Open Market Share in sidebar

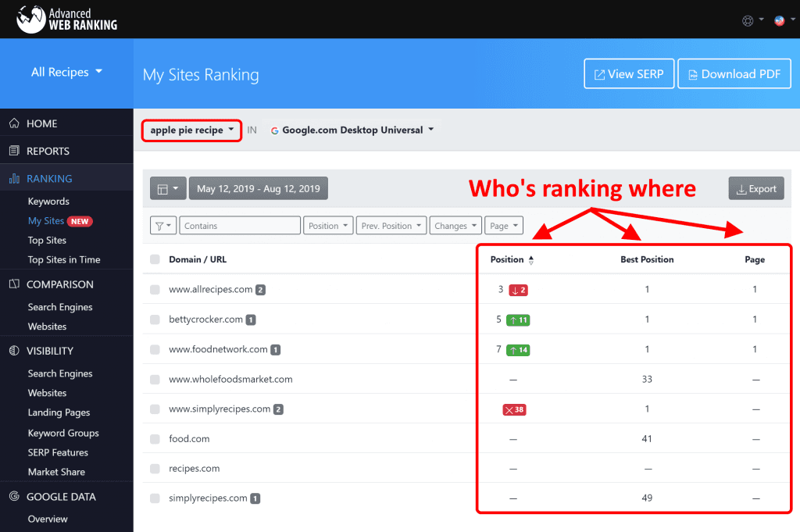click(56, 472)
